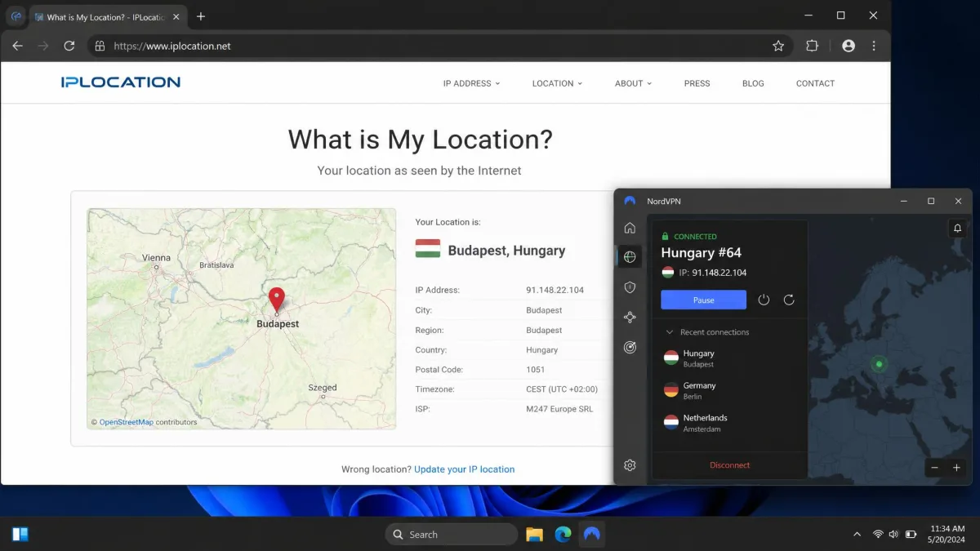Bookmark this page with the star icon
980x551 pixels.
pos(778,46)
